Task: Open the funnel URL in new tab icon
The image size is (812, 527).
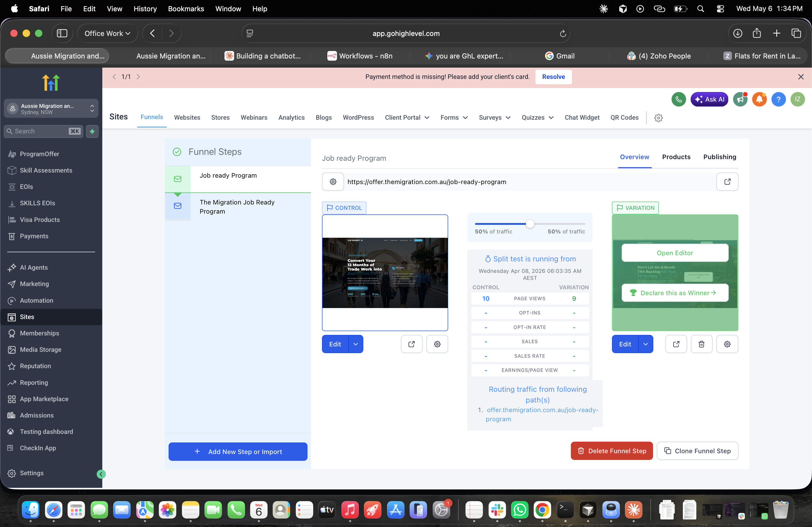Action: 727,182
